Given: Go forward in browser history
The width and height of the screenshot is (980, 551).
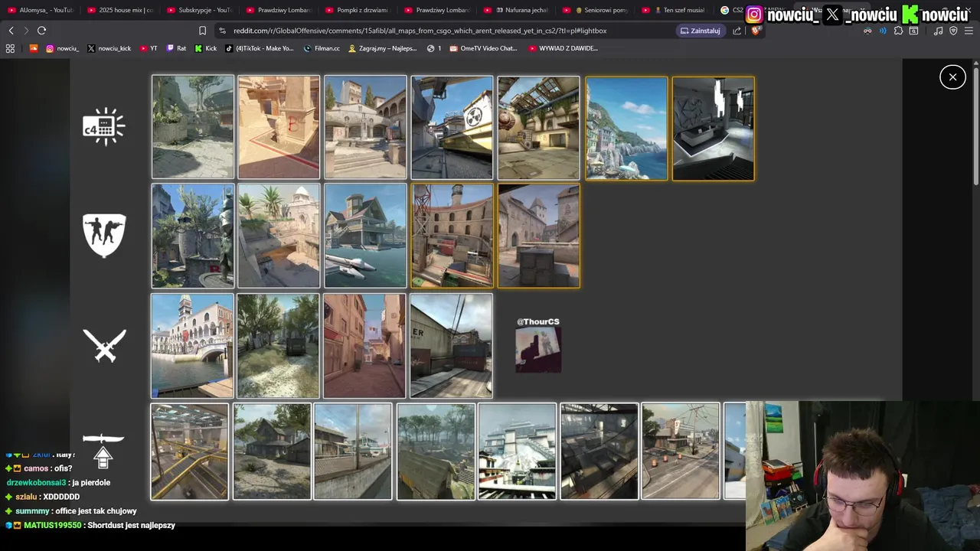Looking at the screenshot, I should tap(26, 31).
